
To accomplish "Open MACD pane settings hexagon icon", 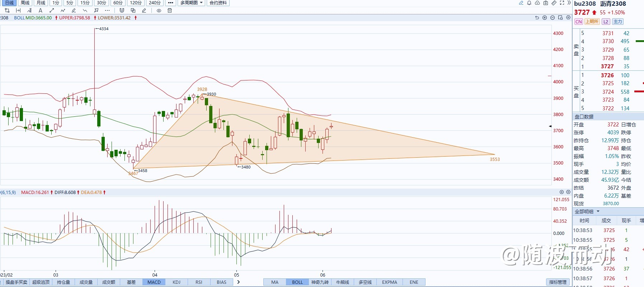I will click(x=568, y=192).
